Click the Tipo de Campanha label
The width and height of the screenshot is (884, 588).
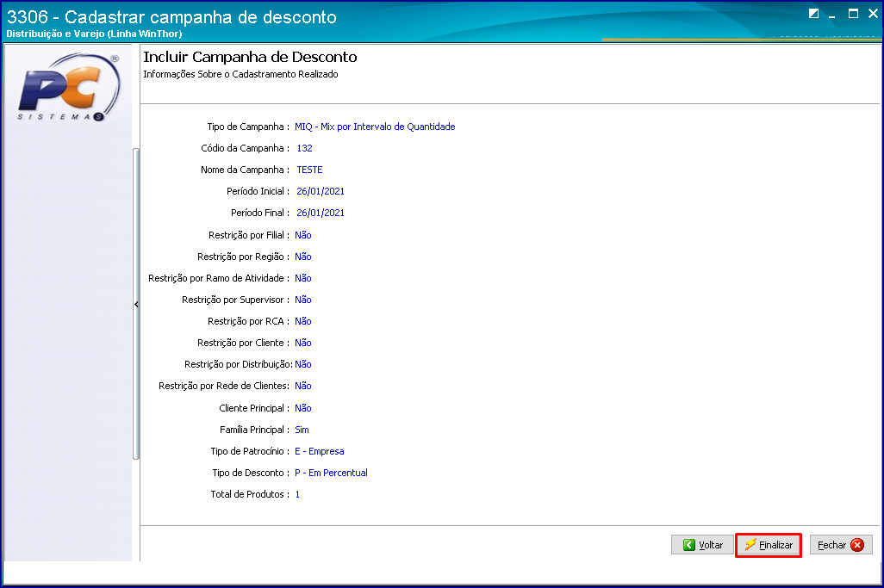[248, 127]
